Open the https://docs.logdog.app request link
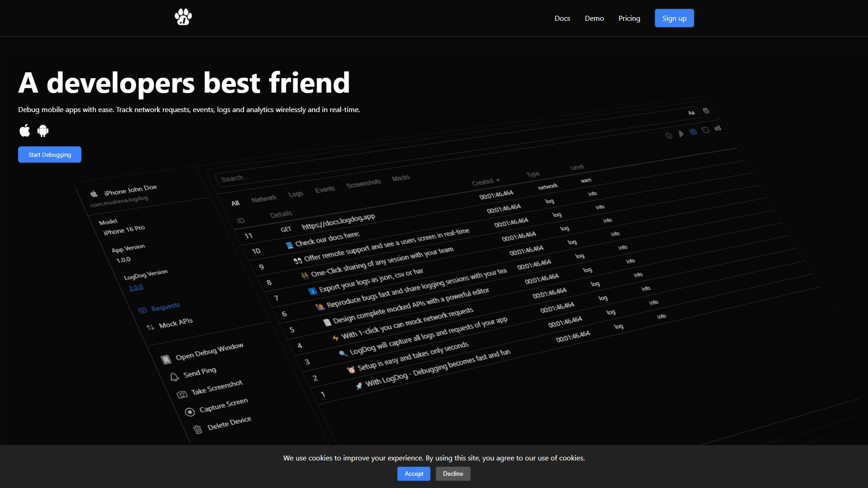 (338, 221)
